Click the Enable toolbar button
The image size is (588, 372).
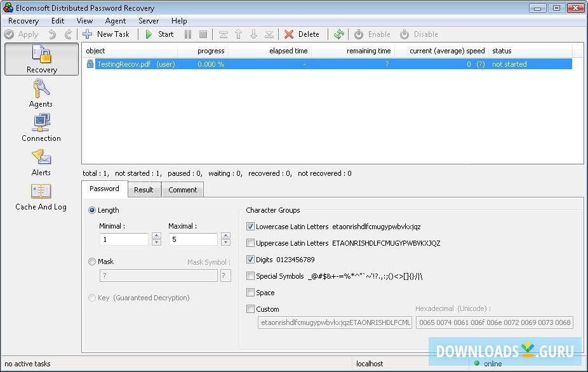(372, 34)
